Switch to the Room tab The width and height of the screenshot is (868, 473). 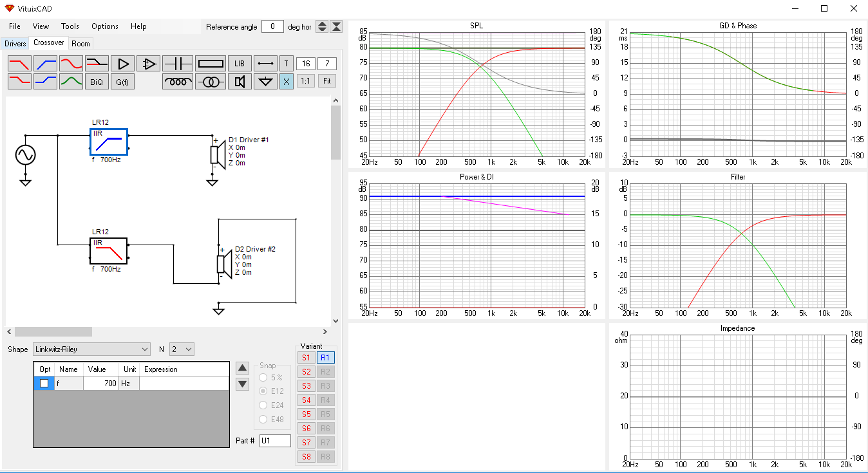click(x=80, y=44)
